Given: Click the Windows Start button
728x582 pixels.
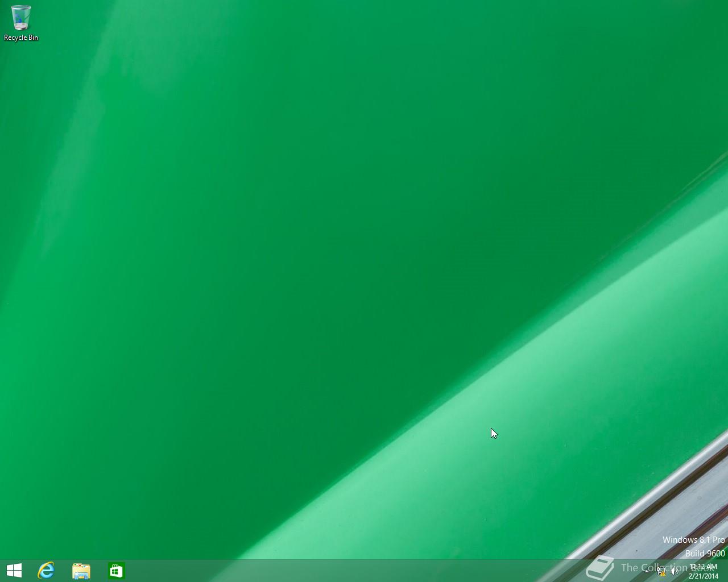Looking at the screenshot, I should (x=14, y=571).
